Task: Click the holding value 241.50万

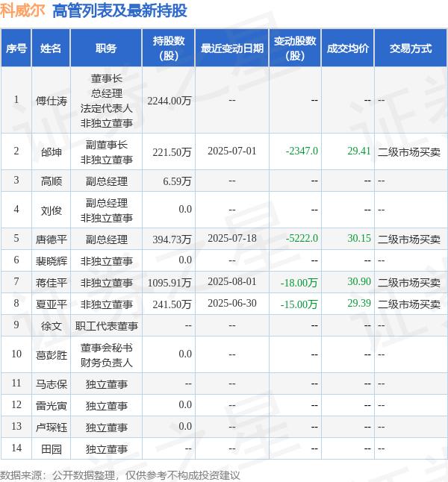Action: coord(172,304)
